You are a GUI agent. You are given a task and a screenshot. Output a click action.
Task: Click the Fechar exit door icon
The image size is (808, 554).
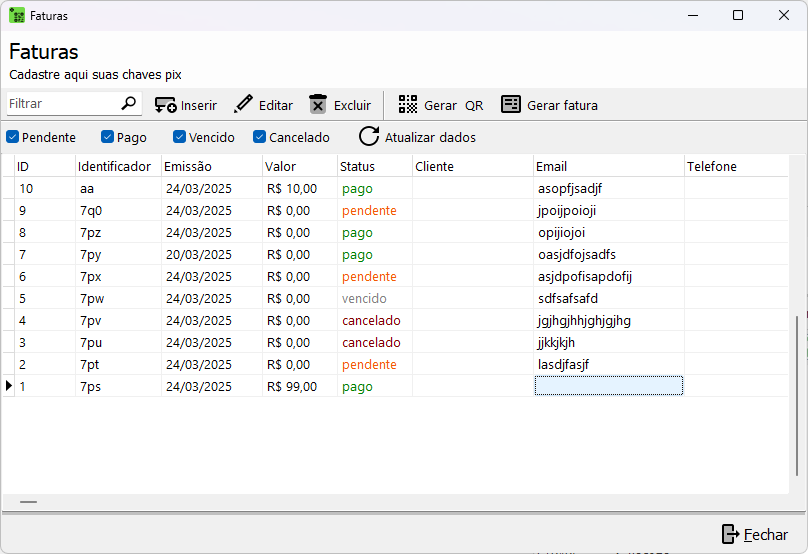(730, 535)
